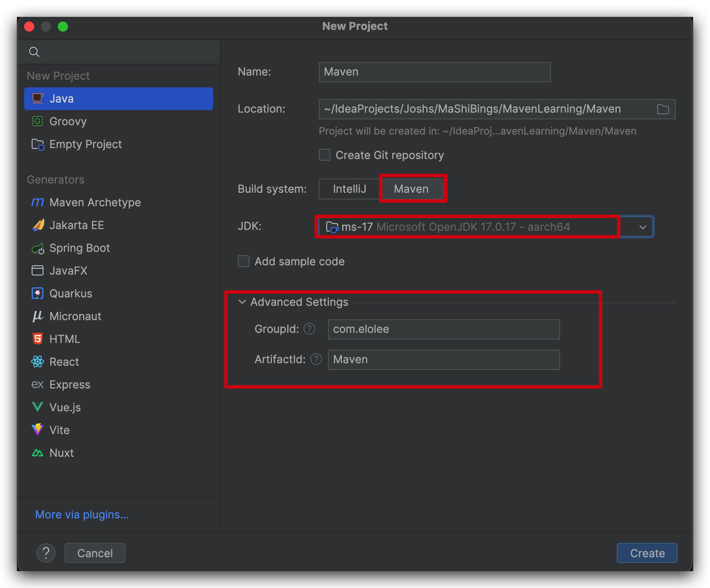Click the Nuxt mountain icon
710x588 pixels.
pos(38,453)
